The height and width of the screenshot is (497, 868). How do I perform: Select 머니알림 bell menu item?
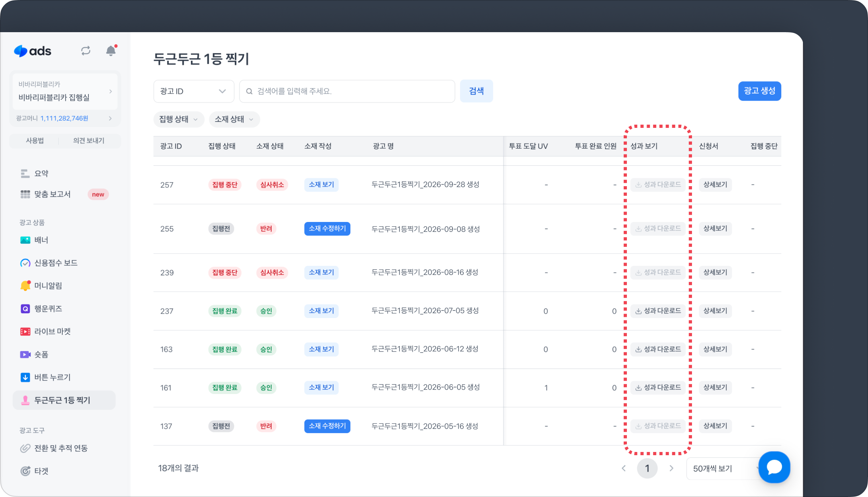[48, 286]
